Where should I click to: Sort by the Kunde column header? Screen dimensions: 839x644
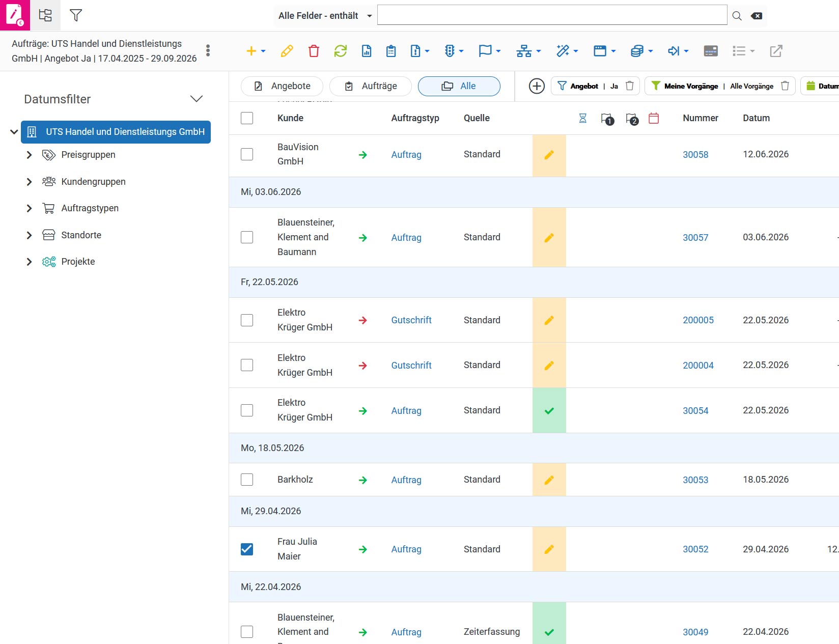tap(290, 118)
